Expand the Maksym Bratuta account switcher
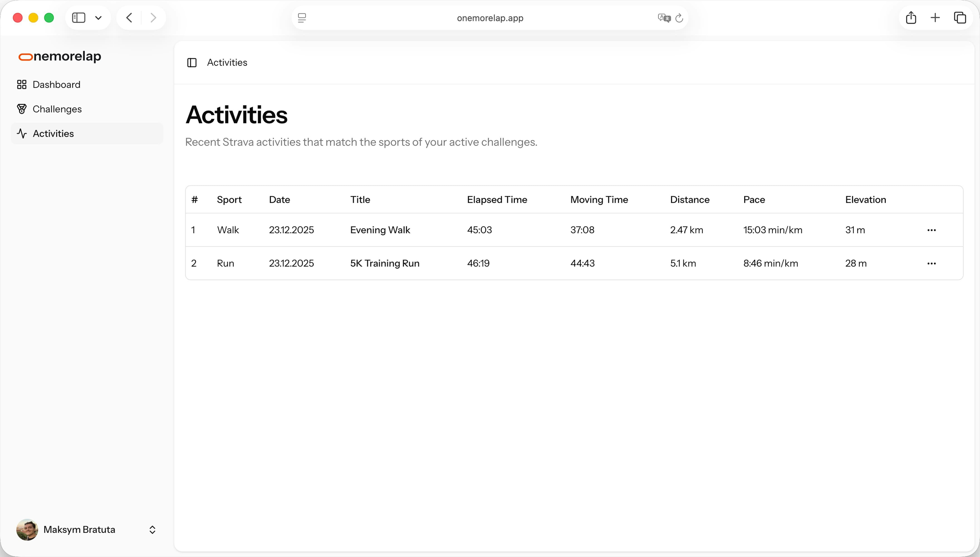This screenshot has width=980, height=557. [152, 530]
